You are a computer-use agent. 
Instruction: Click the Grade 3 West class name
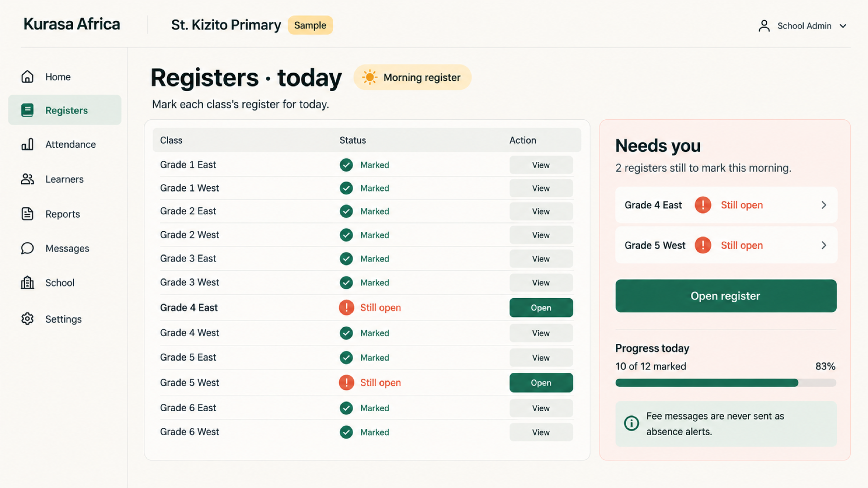point(189,282)
